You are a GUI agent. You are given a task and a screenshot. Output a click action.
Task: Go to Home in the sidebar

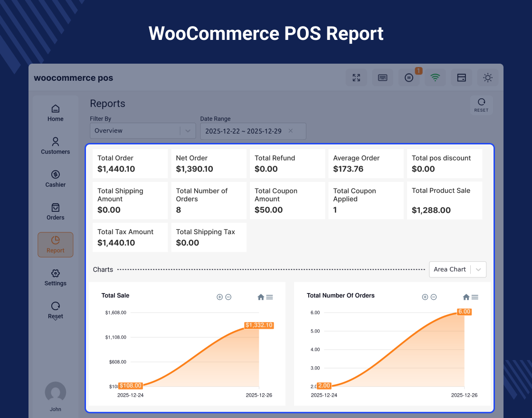pos(55,114)
